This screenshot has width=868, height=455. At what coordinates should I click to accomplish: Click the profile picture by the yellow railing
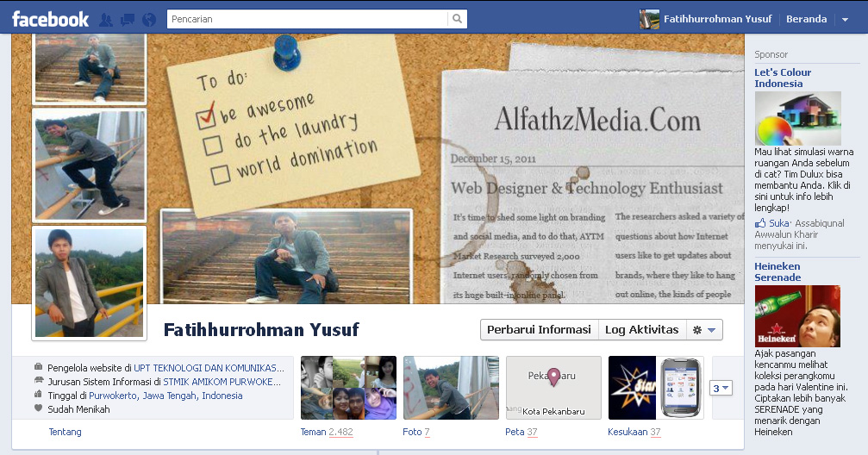89,283
